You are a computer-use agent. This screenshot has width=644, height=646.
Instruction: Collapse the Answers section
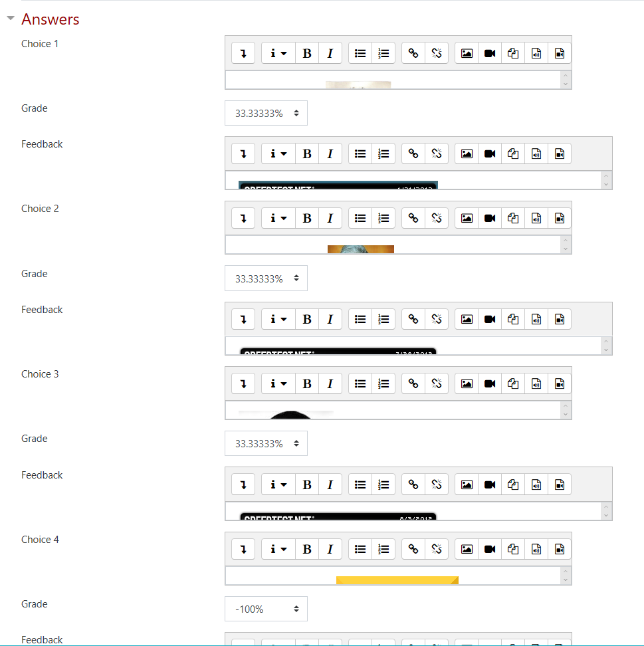click(11, 18)
